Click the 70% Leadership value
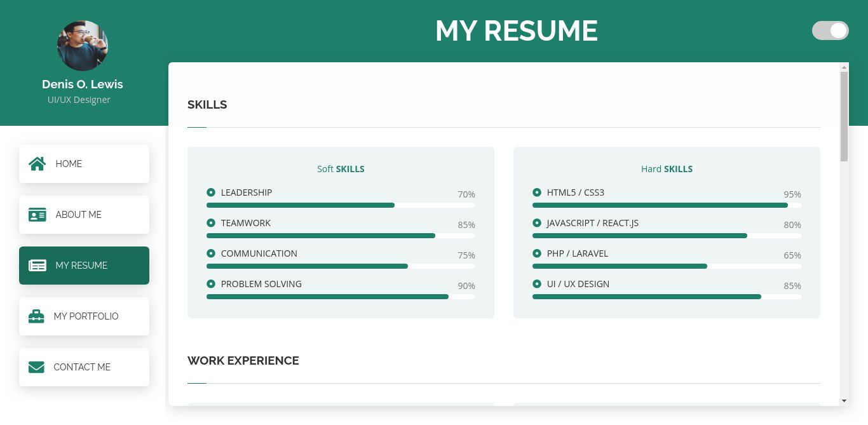This screenshot has height=425, width=868. click(x=466, y=194)
